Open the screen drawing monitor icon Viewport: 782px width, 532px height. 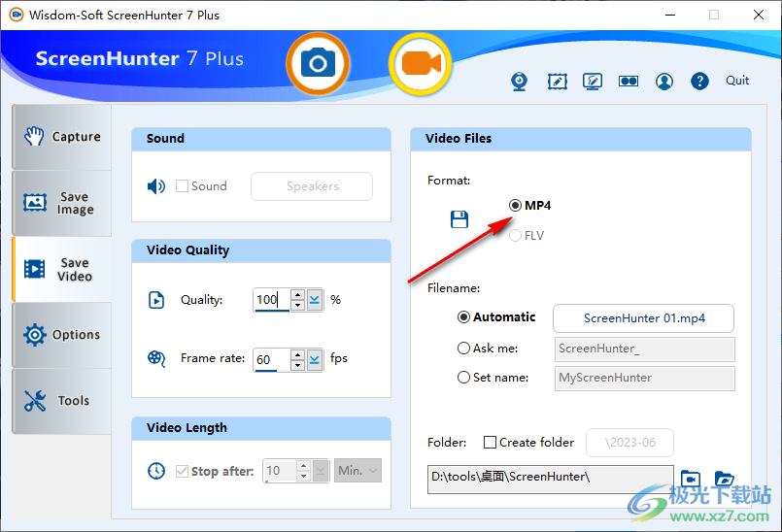[593, 82]
